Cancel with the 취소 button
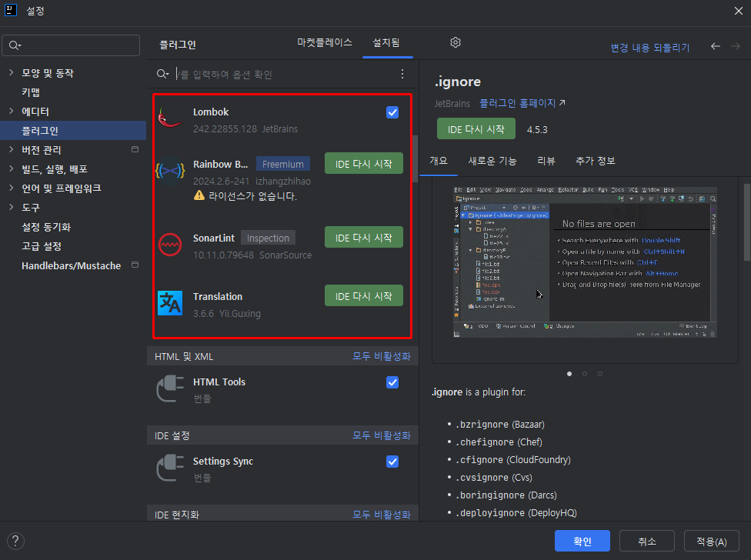This screenshot has width=751, height=560. click(x=646, y=541)
